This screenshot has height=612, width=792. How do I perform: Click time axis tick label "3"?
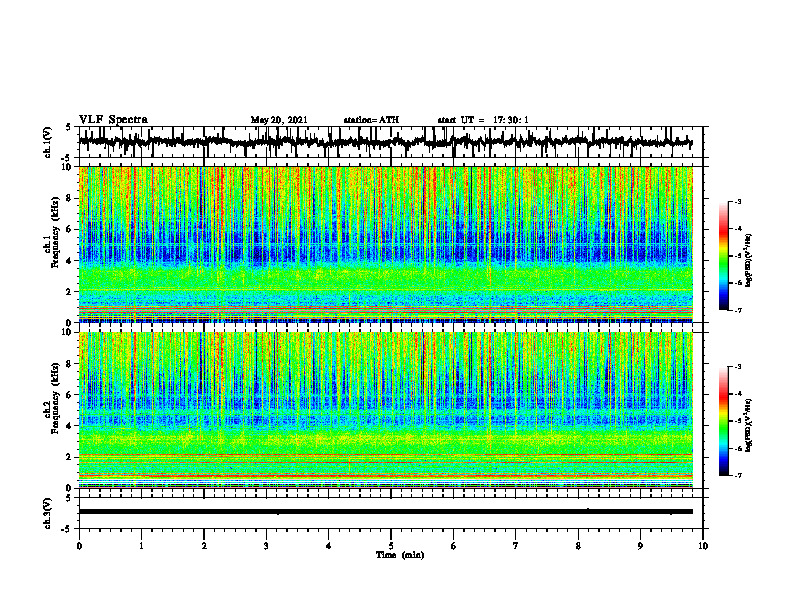click(x=266, y=546)
